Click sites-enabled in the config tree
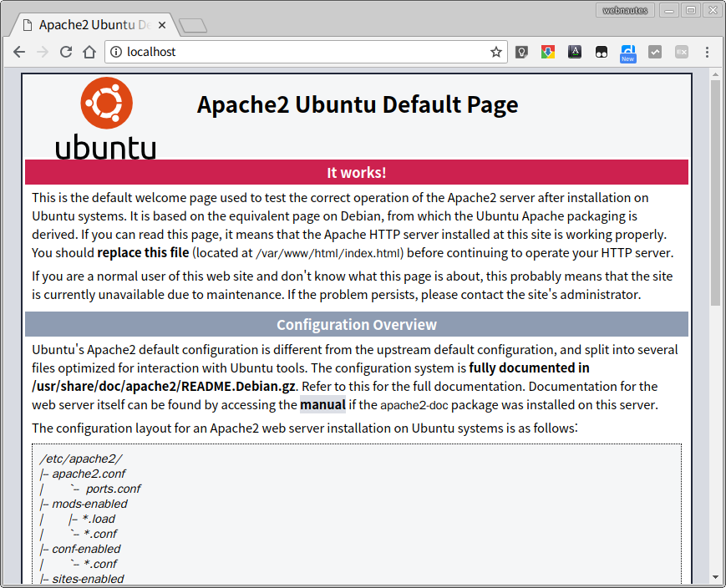The height and width of the screenshot is (588, 726). coord(88,579)
